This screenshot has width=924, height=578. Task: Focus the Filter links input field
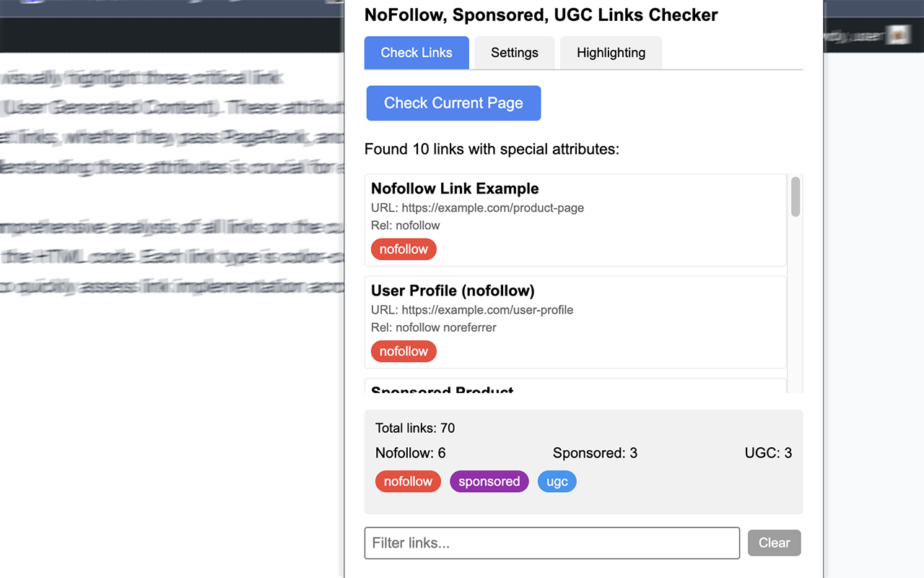click(552, 543)
